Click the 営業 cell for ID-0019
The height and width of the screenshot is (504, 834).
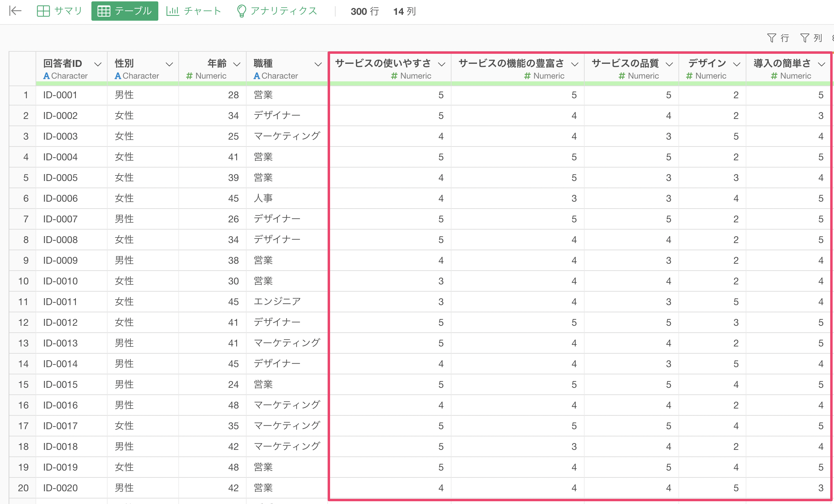click(x=287, y=467)
